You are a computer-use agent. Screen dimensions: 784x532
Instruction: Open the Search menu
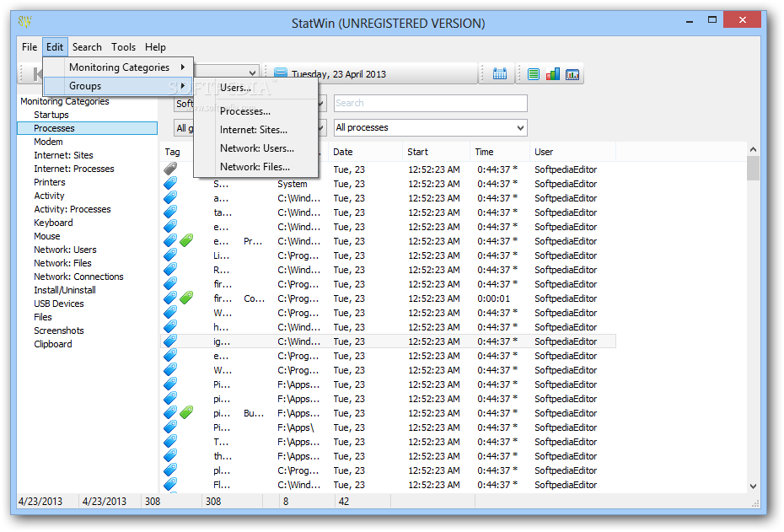coord(87,47)
